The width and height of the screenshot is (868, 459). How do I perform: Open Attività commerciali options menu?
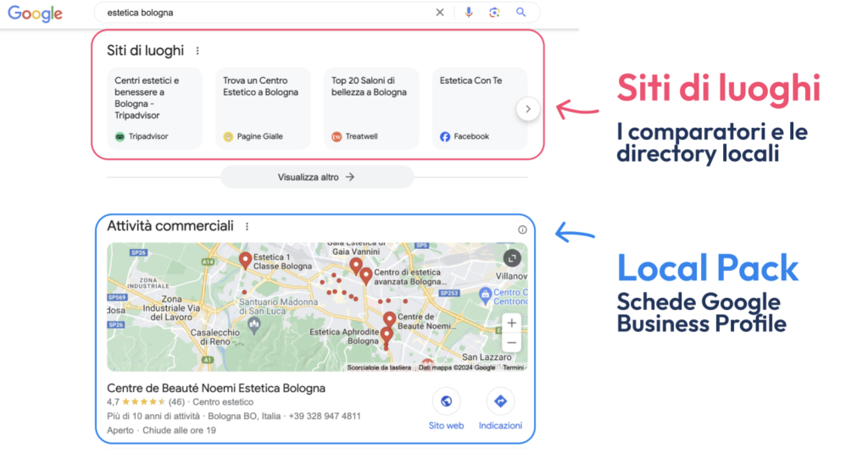(x=247, y=226)
